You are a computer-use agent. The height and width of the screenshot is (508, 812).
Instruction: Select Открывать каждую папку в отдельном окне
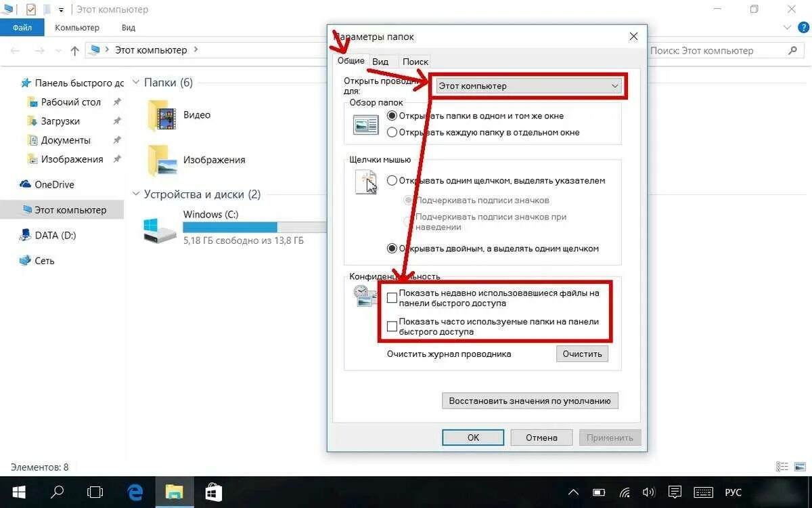point(392,133)
